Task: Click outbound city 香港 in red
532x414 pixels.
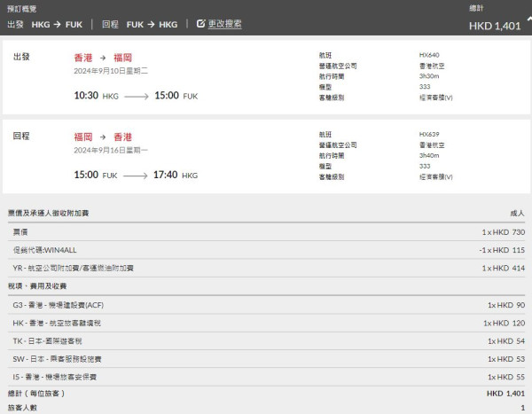Action: tap(83, 58)
